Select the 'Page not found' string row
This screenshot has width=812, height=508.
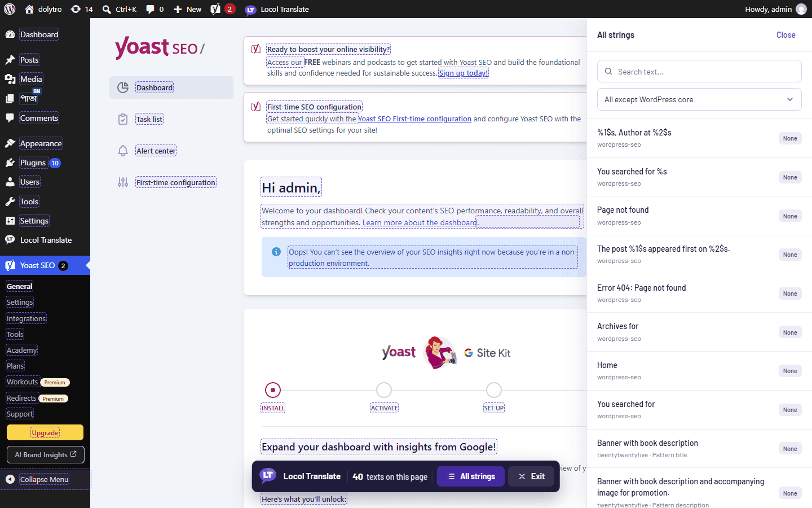699,216
